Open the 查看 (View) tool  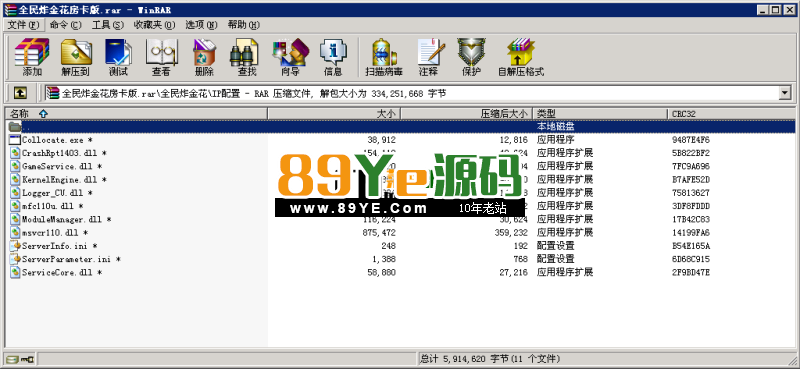tap(161, 57)
